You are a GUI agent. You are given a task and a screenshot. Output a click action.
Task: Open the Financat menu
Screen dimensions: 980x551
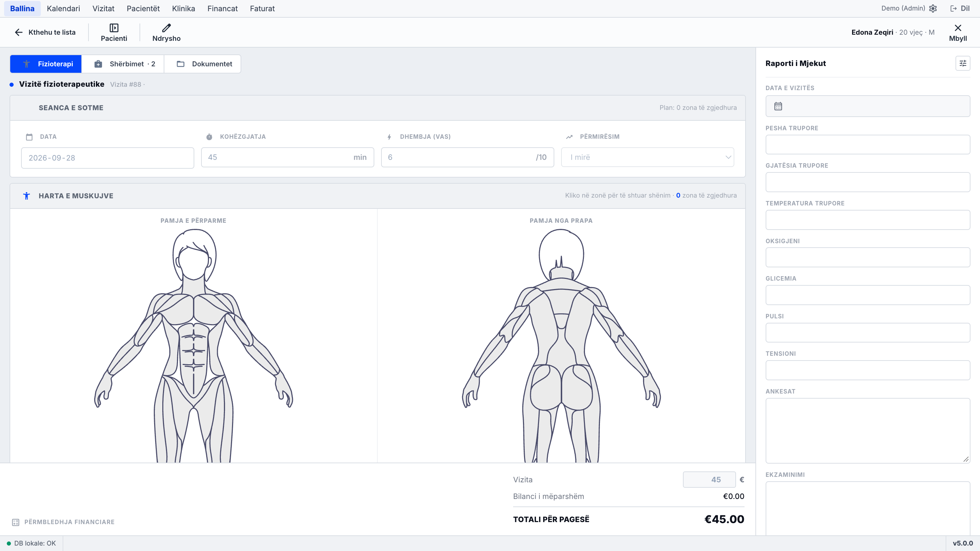point(222,9)
